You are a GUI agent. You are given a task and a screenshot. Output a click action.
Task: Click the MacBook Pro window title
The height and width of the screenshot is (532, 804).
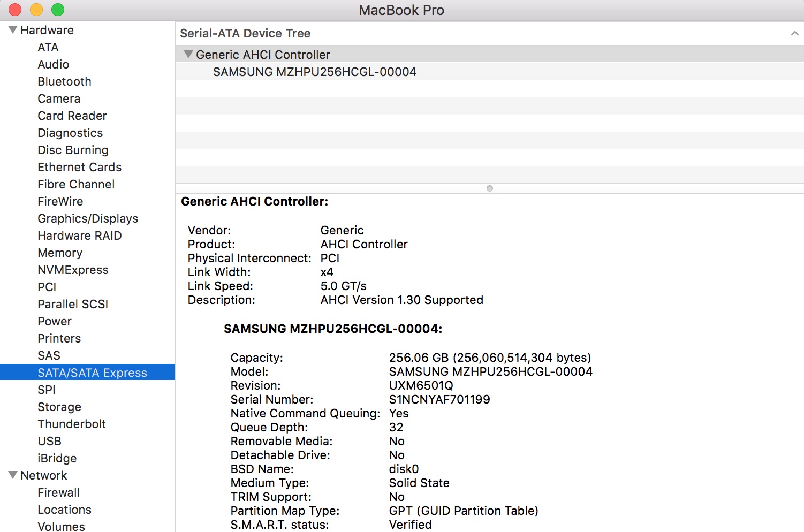click(401, 10)
